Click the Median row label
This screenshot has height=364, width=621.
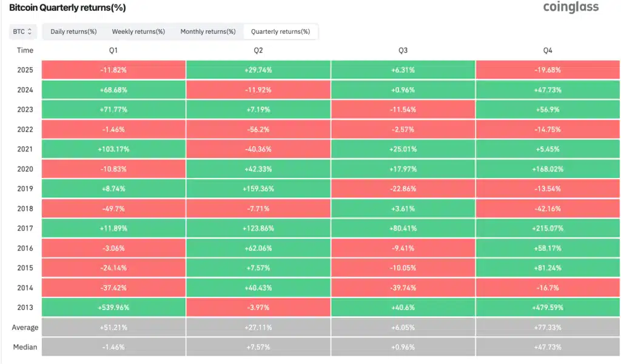25,347
